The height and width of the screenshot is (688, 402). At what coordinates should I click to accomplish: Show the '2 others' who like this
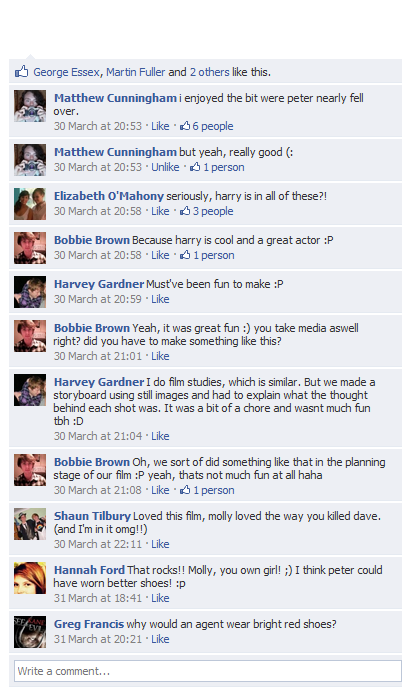pos(209,72)
